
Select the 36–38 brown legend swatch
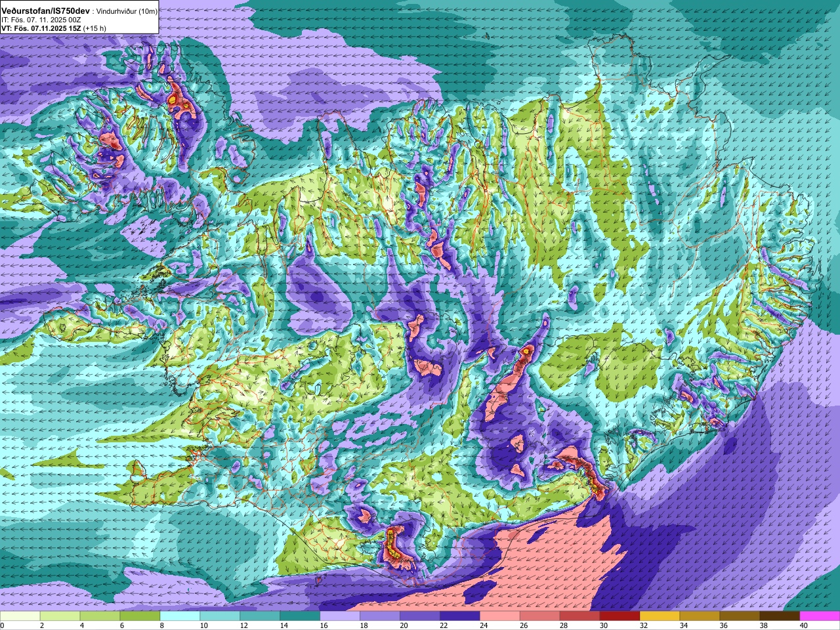pos(740,616)
